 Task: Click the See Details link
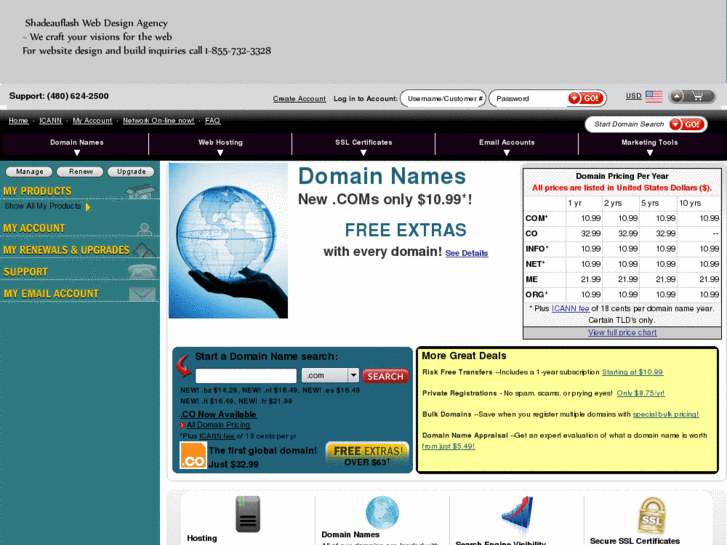pyautogui.click(x=466, y=253)
